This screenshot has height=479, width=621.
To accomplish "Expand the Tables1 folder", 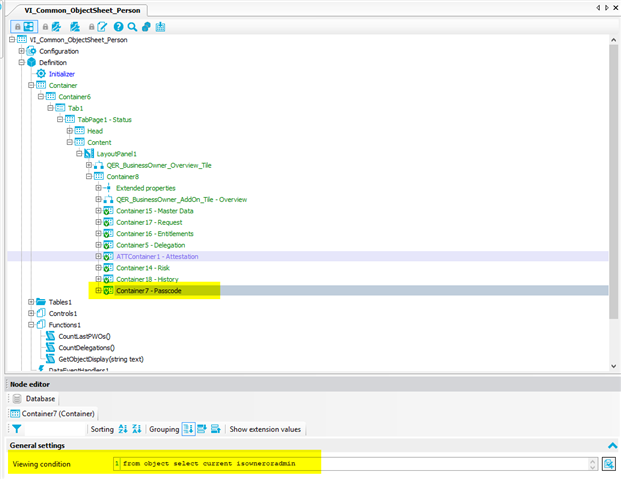I will (31, 302).
